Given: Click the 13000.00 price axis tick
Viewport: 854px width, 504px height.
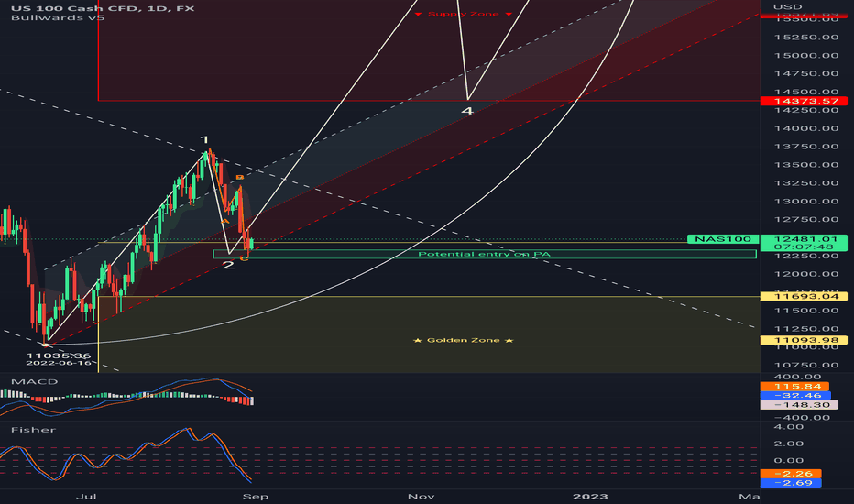Looking at the screenshot, I should point(806,202).
